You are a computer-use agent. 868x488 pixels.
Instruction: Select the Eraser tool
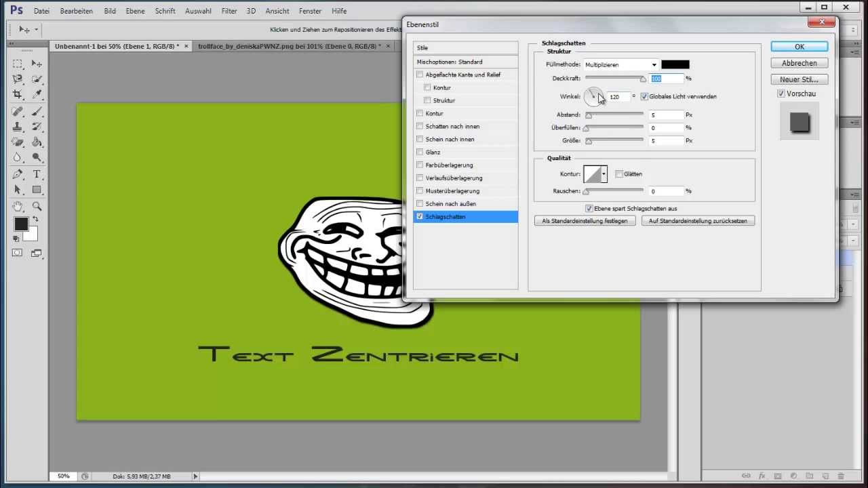pos(18,142)
